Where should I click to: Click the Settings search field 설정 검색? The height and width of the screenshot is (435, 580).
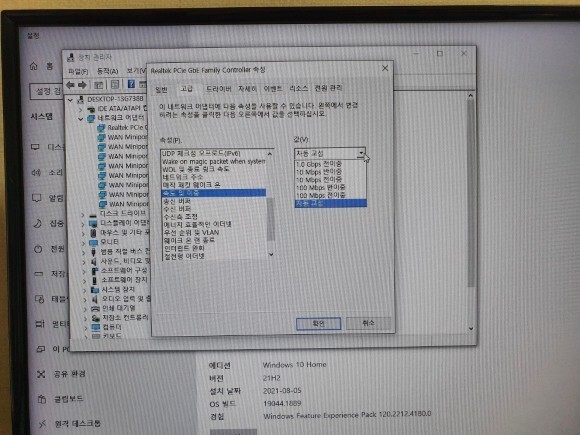point(46,91)
